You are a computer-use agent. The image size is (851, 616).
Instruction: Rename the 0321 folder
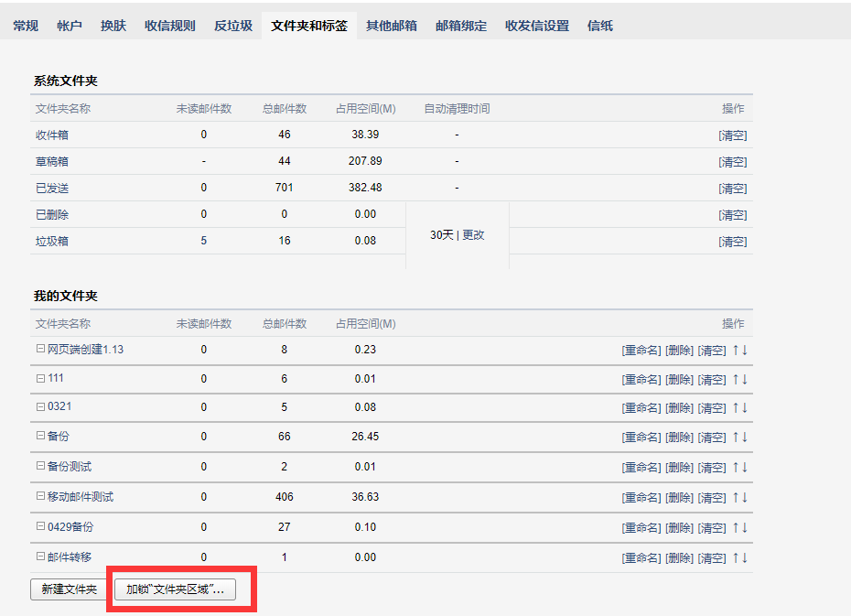click(x=641, y=408)
